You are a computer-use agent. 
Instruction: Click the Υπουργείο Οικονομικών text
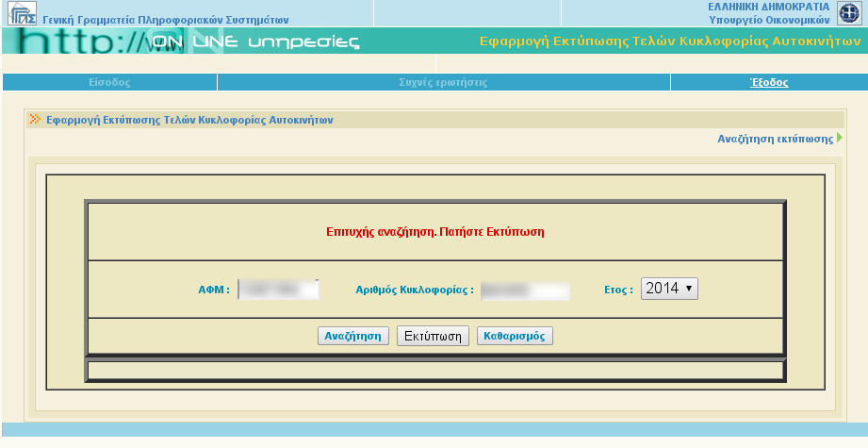point(769,20)
